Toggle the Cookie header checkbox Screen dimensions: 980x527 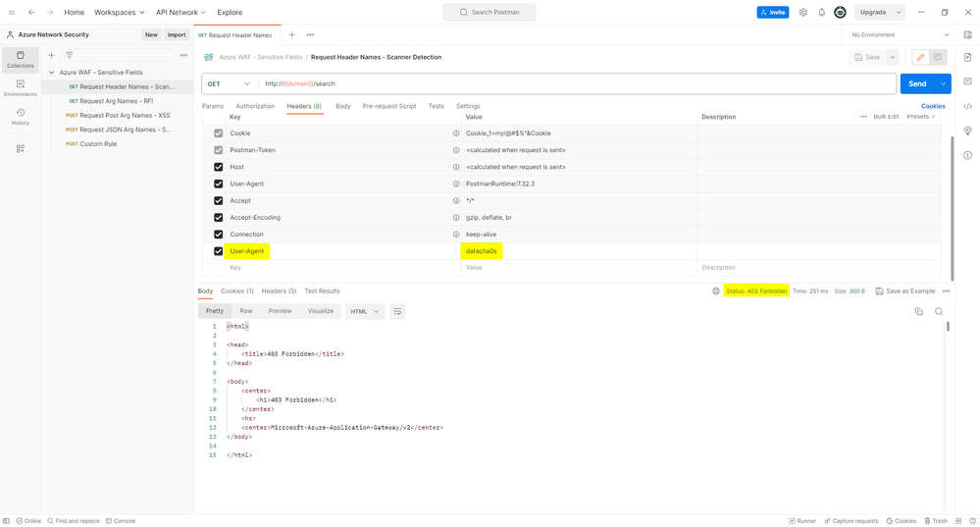218,133
